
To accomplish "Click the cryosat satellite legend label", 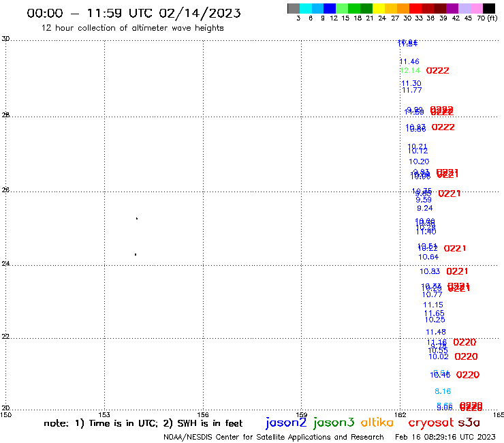I will 431,423.
